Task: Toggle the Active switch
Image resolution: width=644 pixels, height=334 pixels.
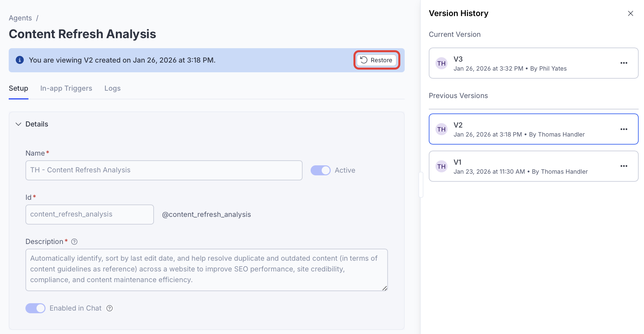Action: pos(320,170)
